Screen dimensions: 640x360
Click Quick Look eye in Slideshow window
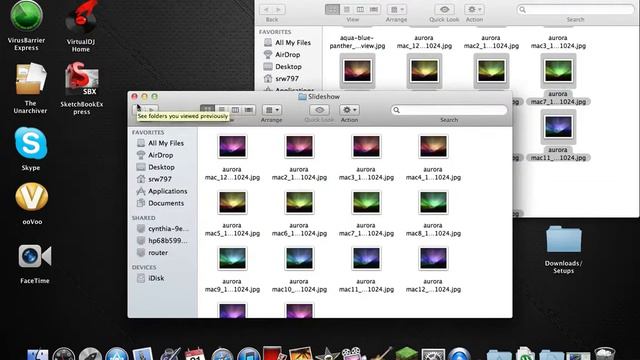[319, 110]
